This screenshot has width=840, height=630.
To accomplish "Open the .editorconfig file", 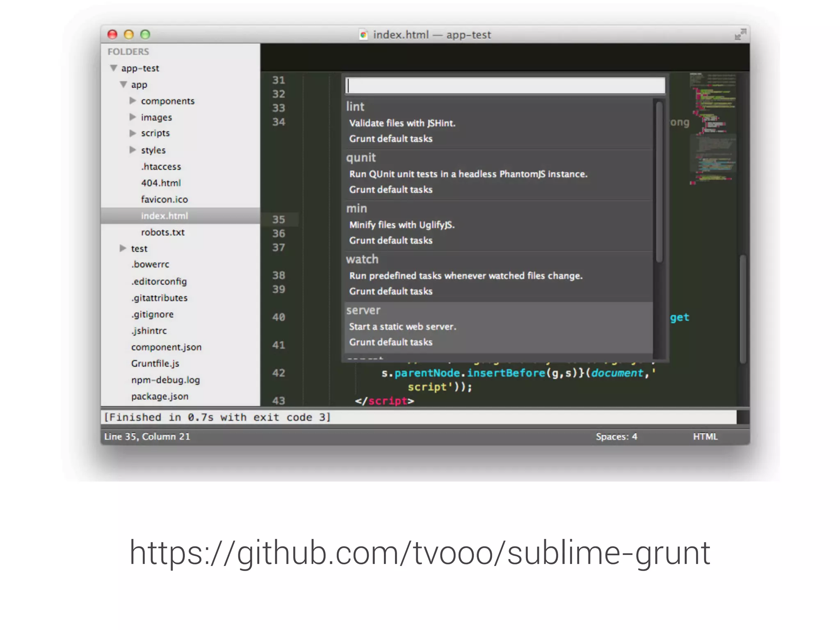I will (x=159, y=281).
